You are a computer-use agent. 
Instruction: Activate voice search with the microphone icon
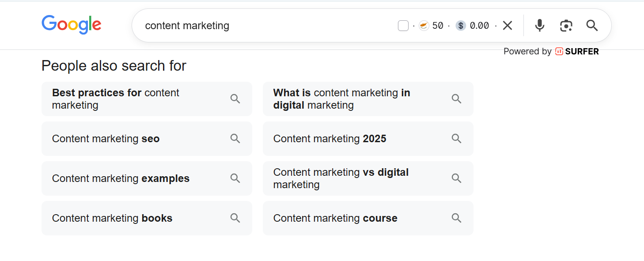pyautogui.click(x=539, y=25)
